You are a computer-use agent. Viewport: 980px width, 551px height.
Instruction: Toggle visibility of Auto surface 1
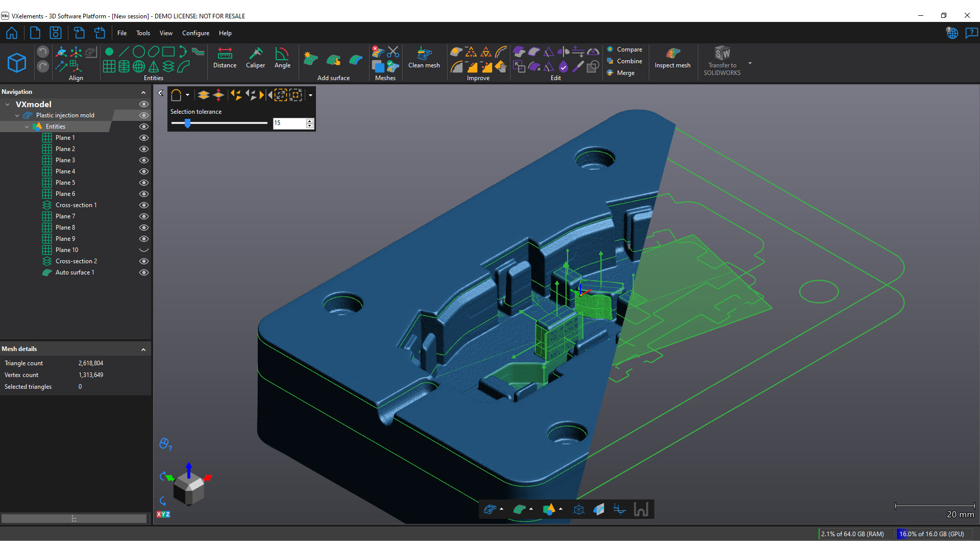(144, 272)
